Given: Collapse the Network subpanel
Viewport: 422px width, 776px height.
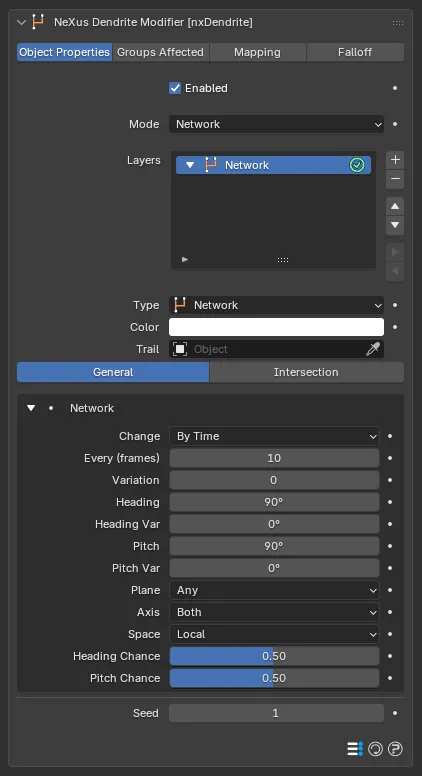Looking at the screenshot, I should coord(31,408).
